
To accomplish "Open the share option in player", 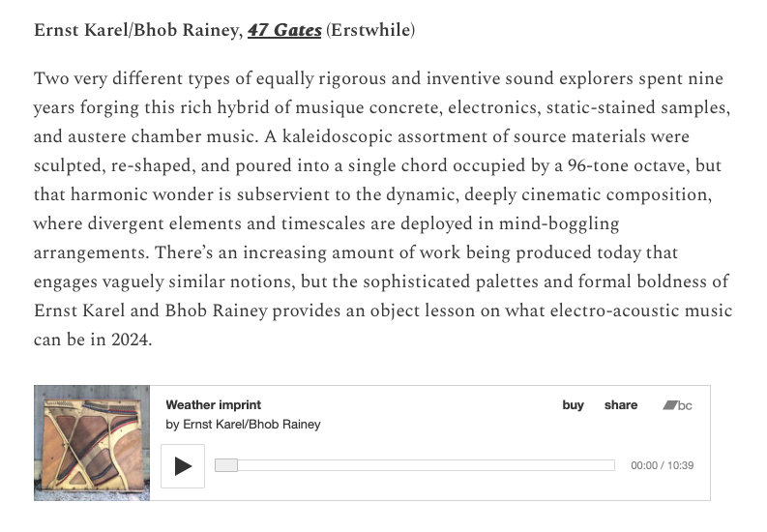I will click(x=621, y=405).
